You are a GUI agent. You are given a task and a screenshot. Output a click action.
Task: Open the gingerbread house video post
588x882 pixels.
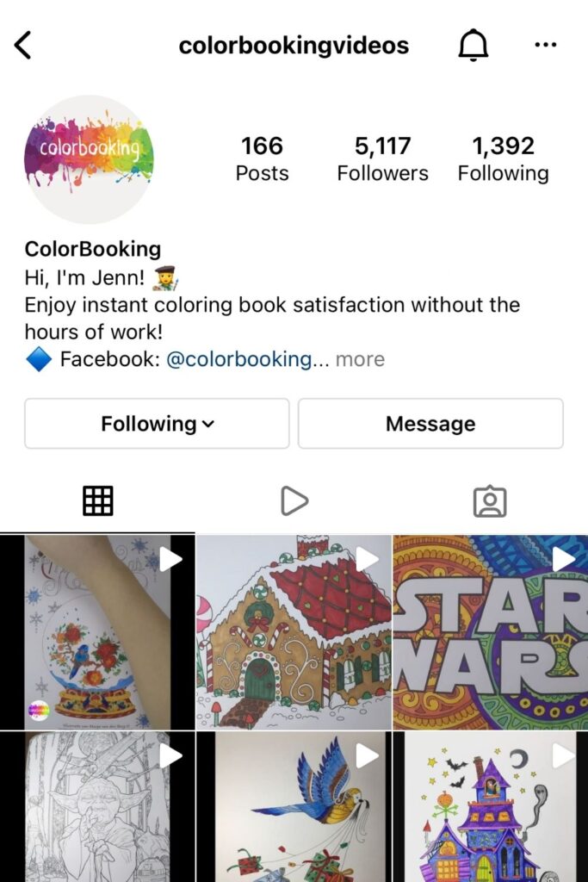point(294,632)
